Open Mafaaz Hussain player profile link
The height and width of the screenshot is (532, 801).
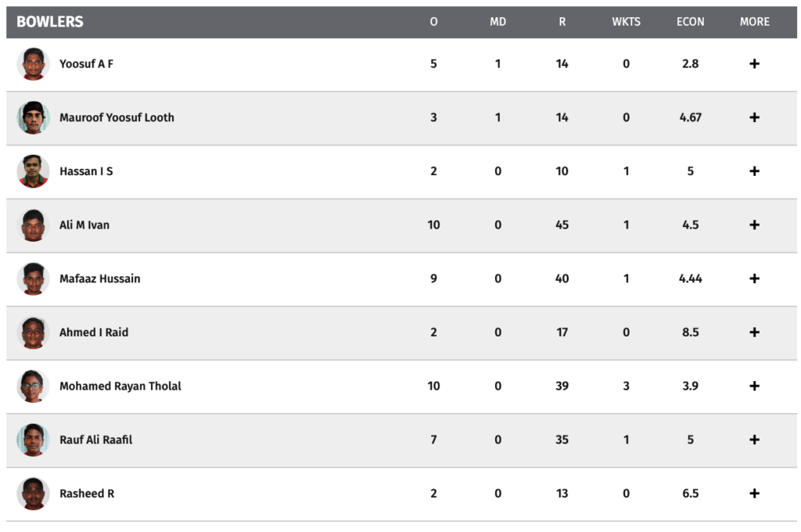pyautogui.click(x=99, y=279)
